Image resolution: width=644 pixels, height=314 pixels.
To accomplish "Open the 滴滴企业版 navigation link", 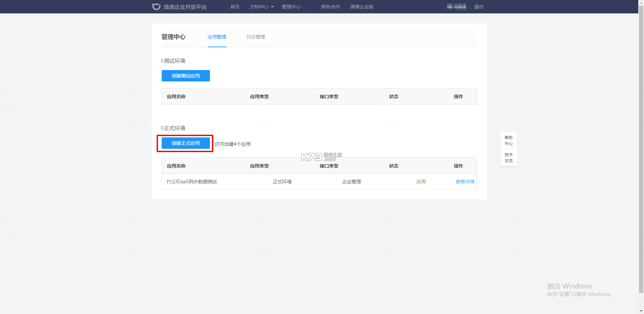I will click(x=362, y=7).
